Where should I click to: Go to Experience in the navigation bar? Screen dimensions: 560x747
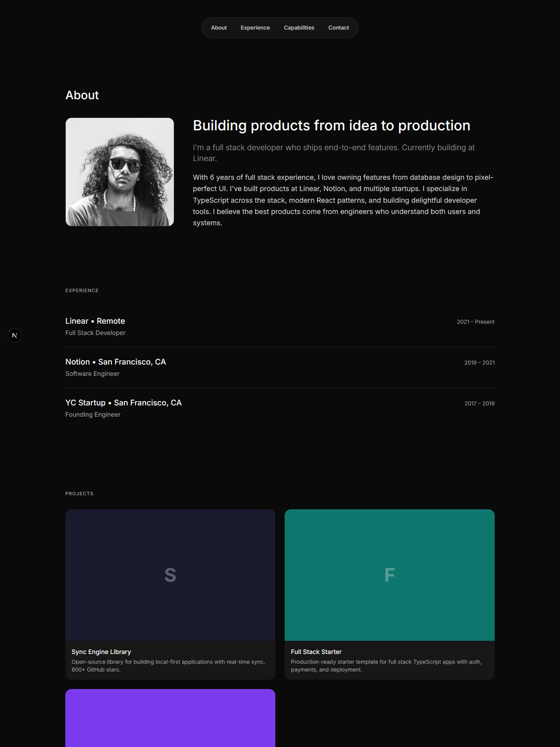coord(255,28)
